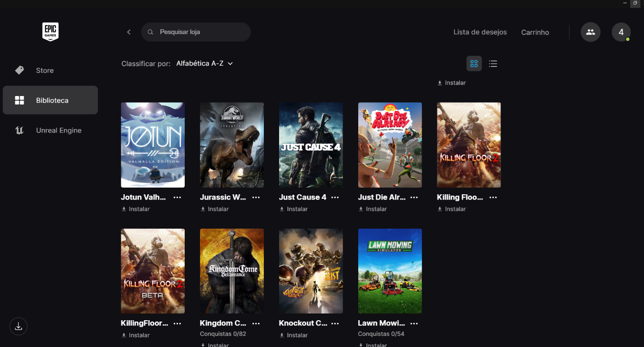Click Instalar under Jotun Valhalla Edition
644x347 pixels.
136,209
